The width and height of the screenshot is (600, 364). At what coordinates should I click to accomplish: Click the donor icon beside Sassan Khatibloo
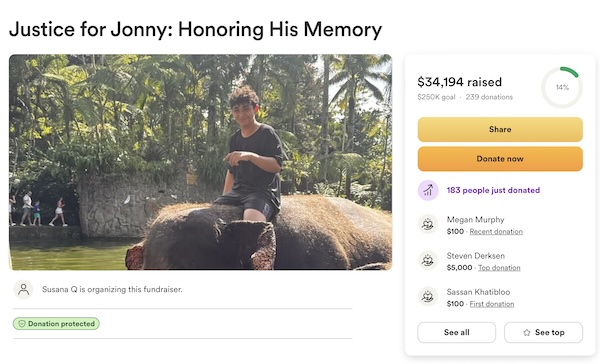pyautogui.click(x=428, y=297)
